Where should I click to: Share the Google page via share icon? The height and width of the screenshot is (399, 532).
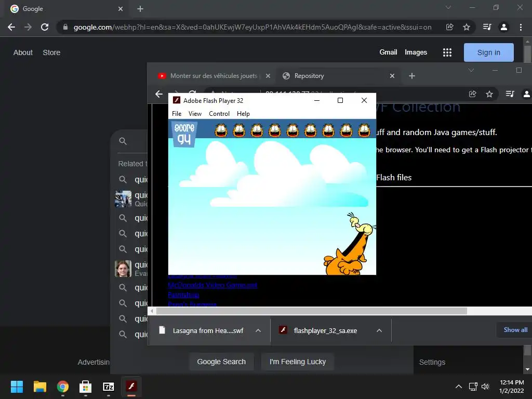pyautogui.click(x=450, y=27)
